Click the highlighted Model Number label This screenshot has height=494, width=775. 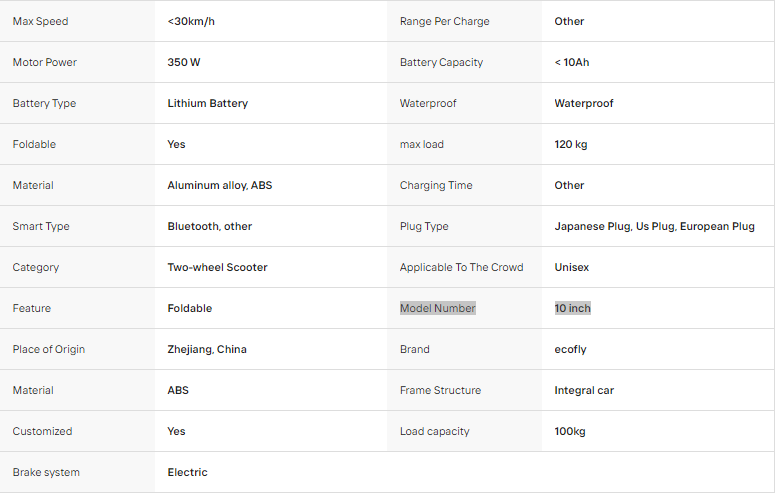(437, 308)
